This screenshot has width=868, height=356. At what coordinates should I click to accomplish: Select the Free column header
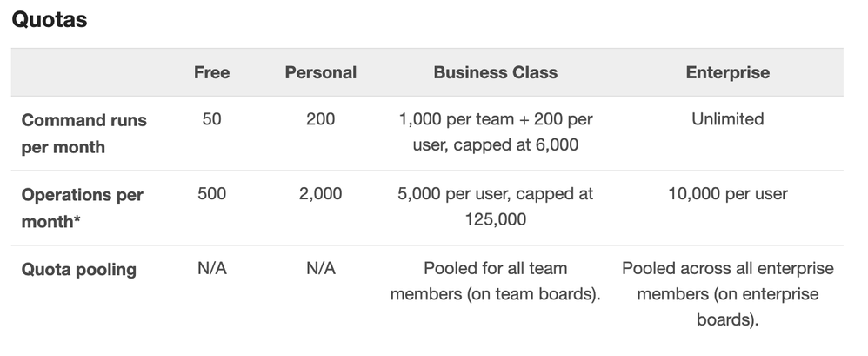tap(211, 72)
